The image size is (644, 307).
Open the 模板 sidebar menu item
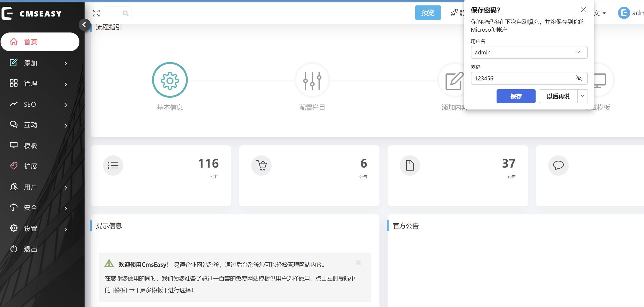pyautogui.click(x=30, y=146)
